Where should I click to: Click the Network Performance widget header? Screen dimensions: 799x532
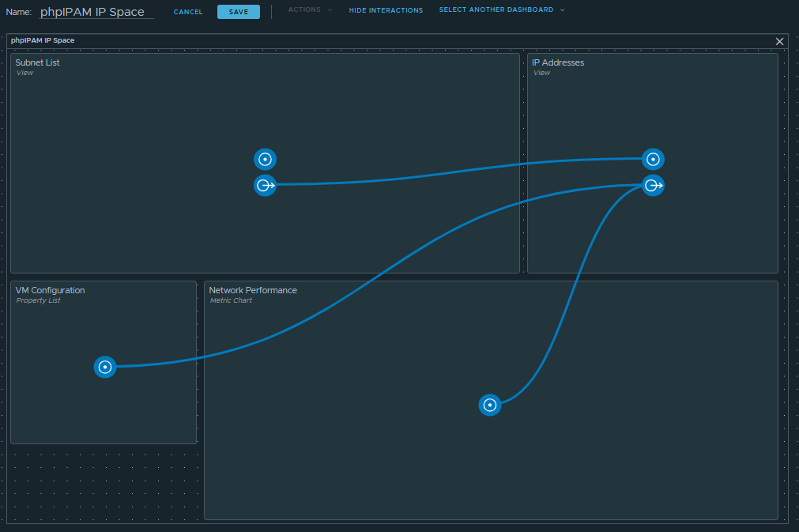(x=253, y=290)
